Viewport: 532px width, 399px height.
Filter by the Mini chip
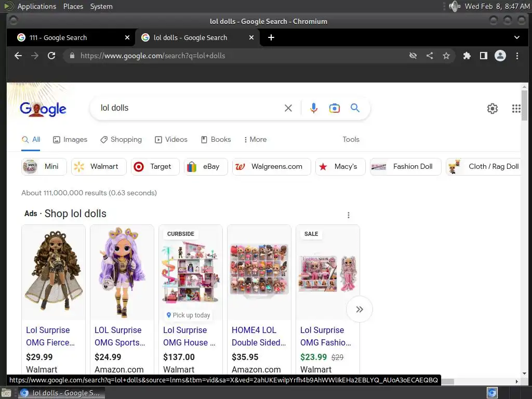(44, 167)
